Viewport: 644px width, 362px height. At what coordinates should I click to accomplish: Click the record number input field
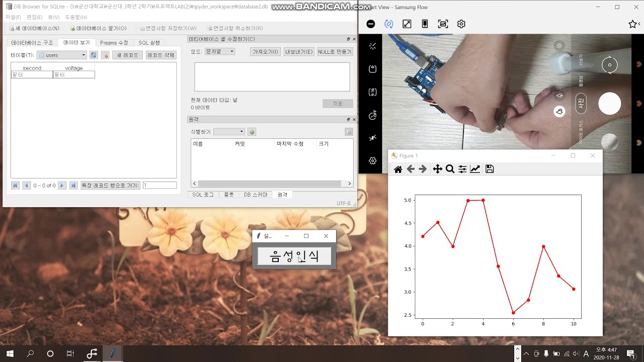[x=159, y=186]
